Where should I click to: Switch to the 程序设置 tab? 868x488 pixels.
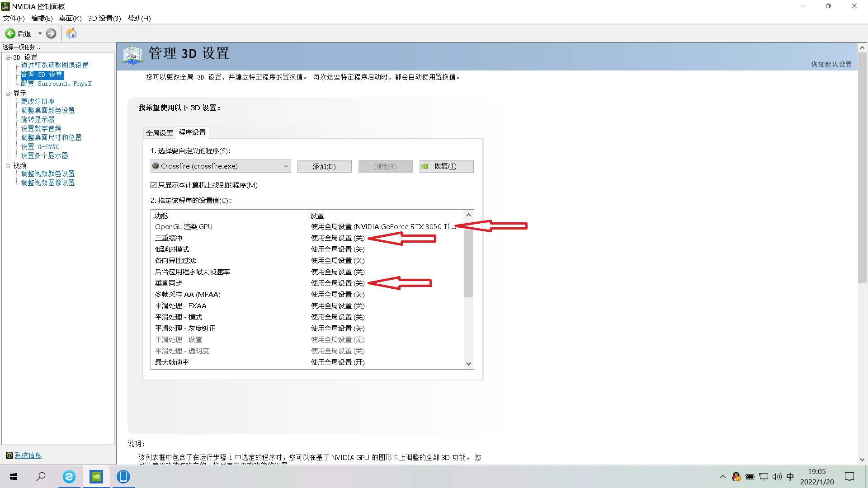click(192, 132)
